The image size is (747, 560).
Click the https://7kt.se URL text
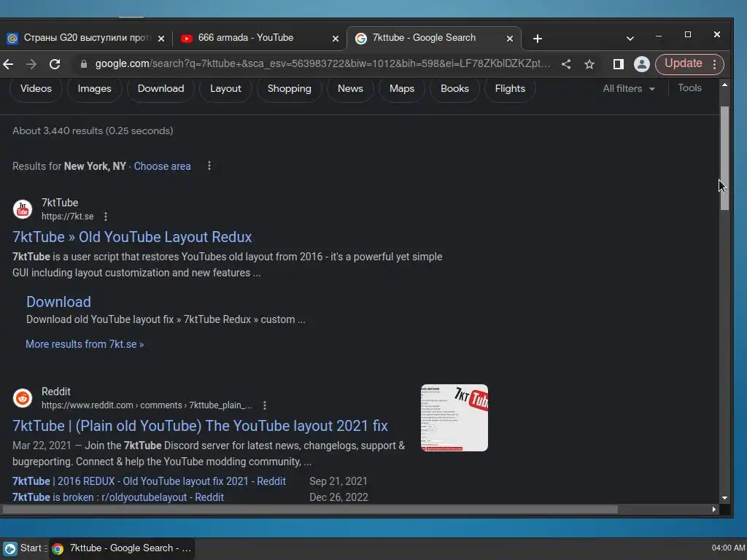click(x=67, y=217)
